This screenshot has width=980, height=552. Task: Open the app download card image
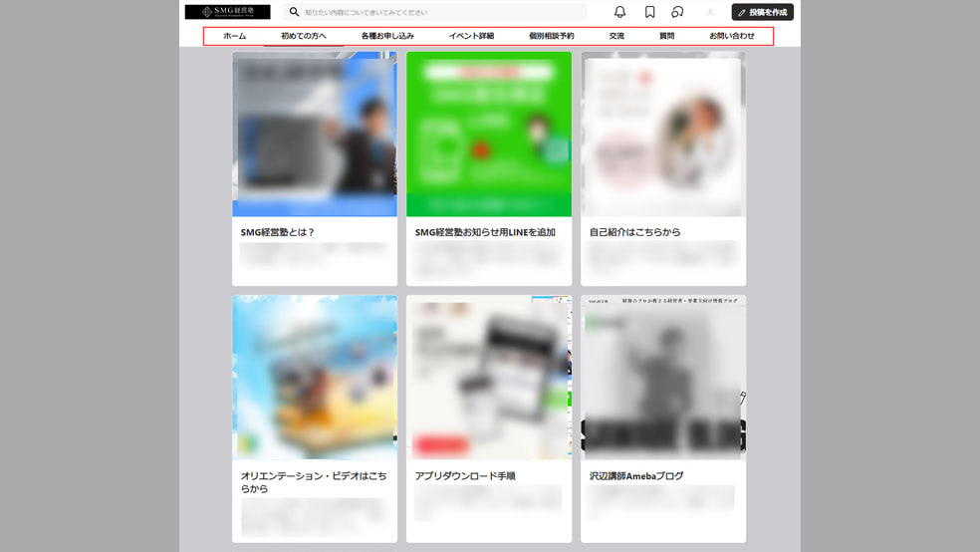[489, 378]
